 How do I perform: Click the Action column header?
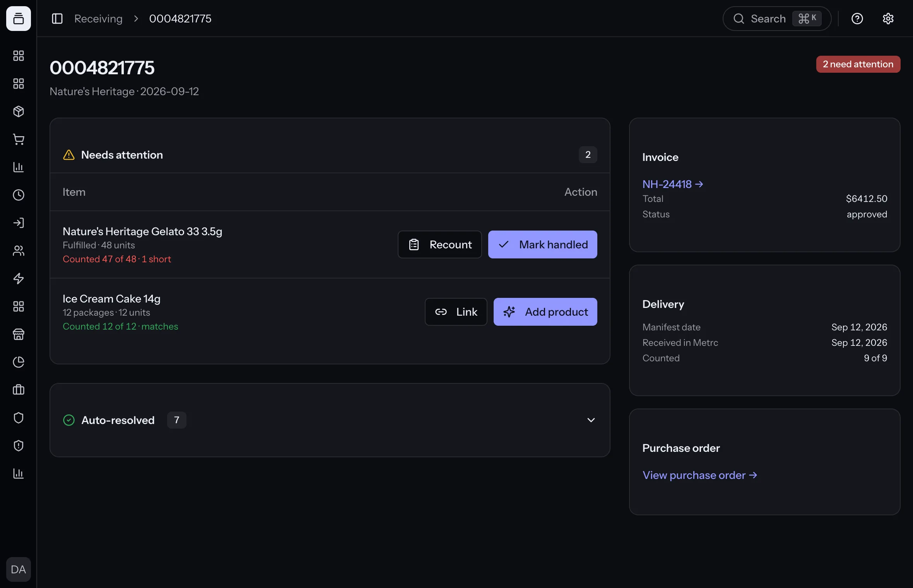tap(581, 192)
